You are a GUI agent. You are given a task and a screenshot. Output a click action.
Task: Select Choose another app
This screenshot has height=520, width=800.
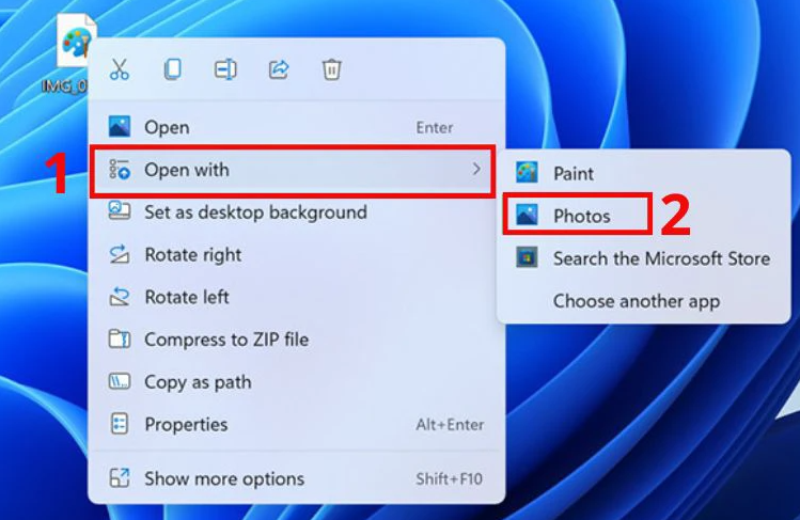click(x=644, y=301)
